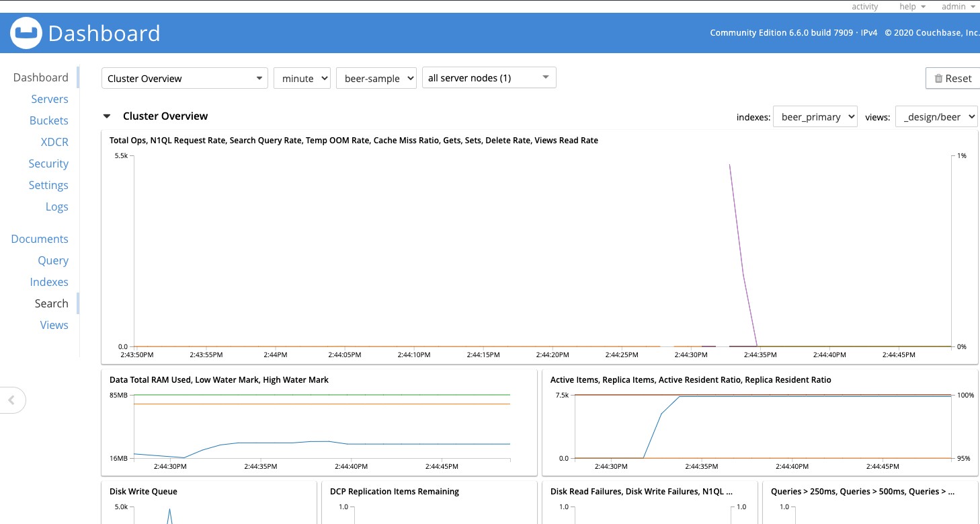This screenshot has width=980, height=524.
Task: Collapse the Cluster Overview section
Action: click(x=107, y=116)
